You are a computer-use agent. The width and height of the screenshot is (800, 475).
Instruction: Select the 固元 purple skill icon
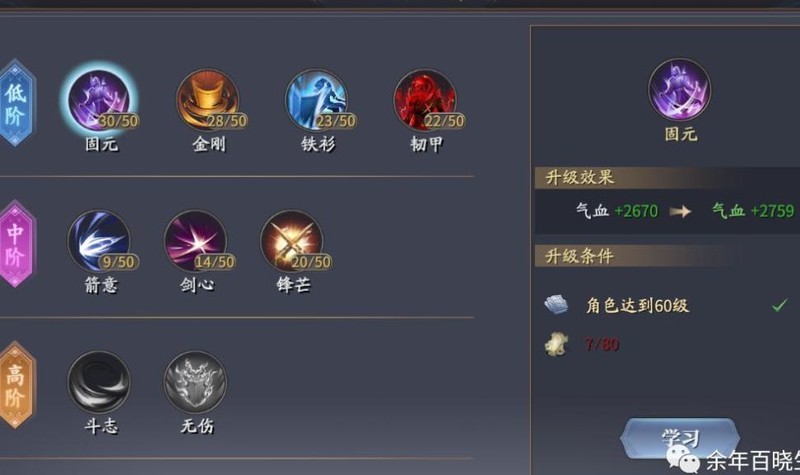coord(99,100)
